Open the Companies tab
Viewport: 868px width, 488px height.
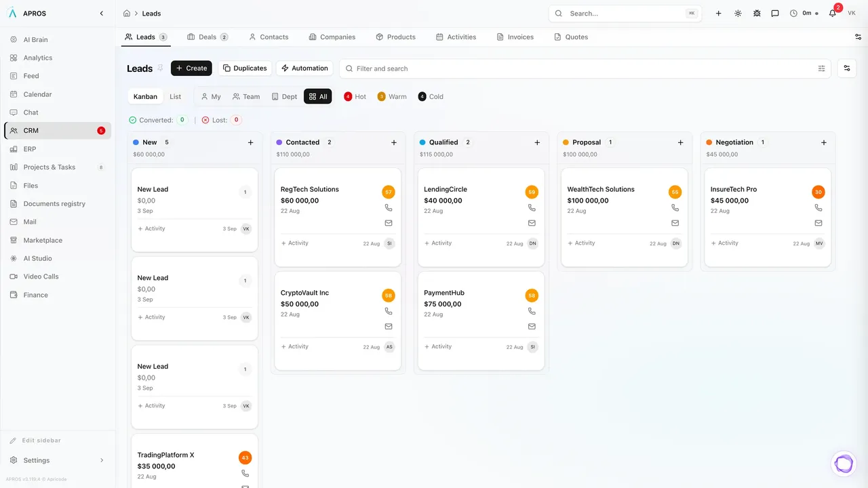pos(332,37)
